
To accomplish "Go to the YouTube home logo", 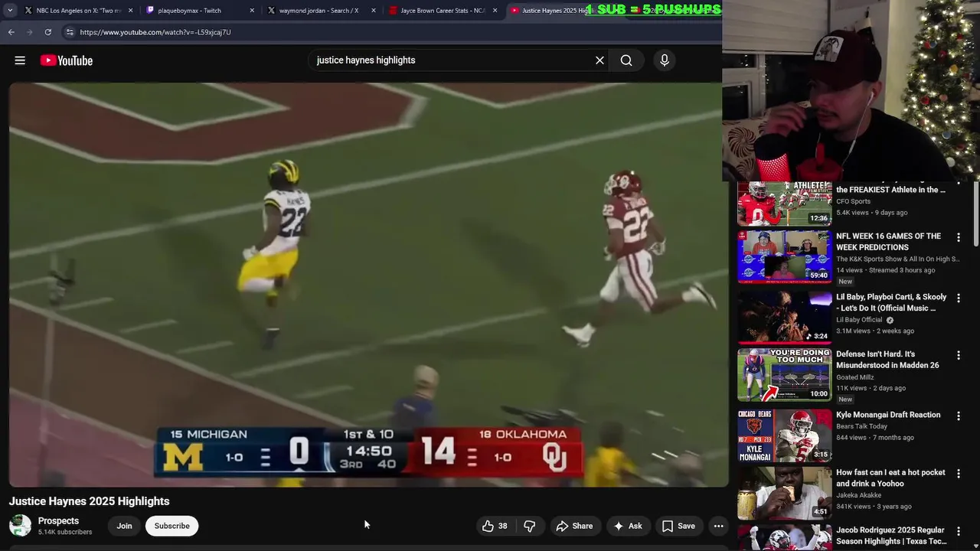I will click(67, 60).
